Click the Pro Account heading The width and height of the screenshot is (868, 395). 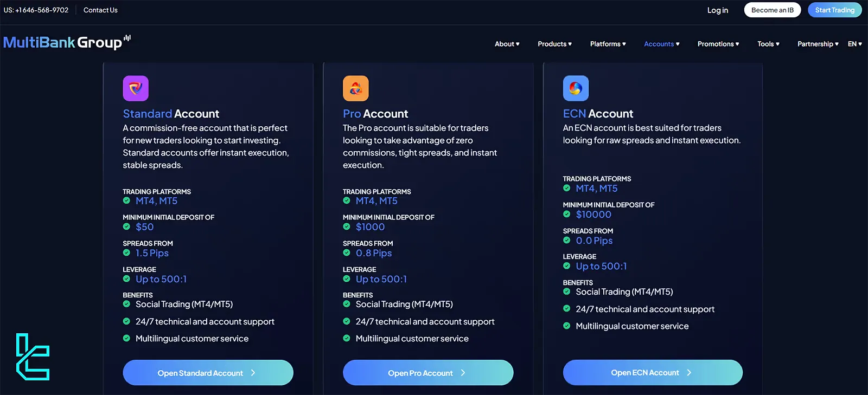[x=375, y=114]
